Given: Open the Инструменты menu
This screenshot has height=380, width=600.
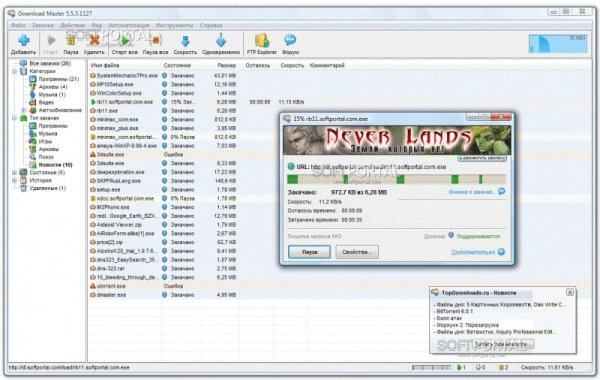Looking at the screenshot, I should (174, 25).
